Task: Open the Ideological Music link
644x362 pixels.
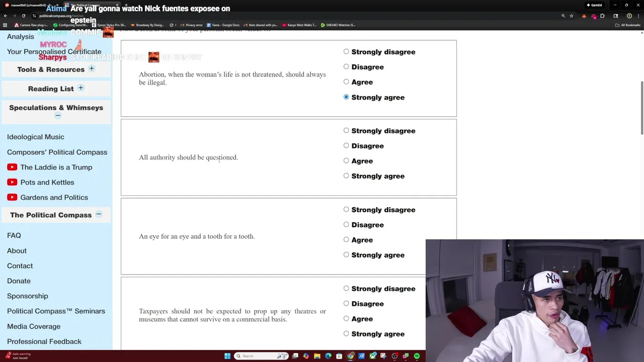Action: click(36, 137)
